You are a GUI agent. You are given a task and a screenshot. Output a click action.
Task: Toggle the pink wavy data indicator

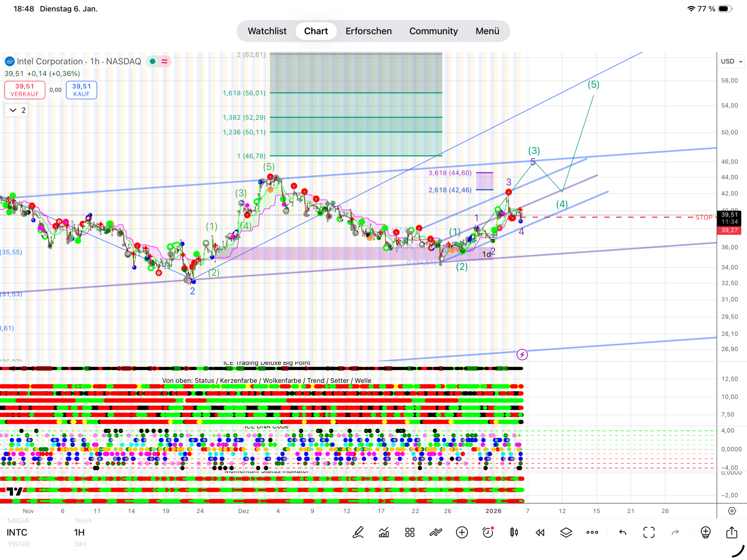(165, 62)
